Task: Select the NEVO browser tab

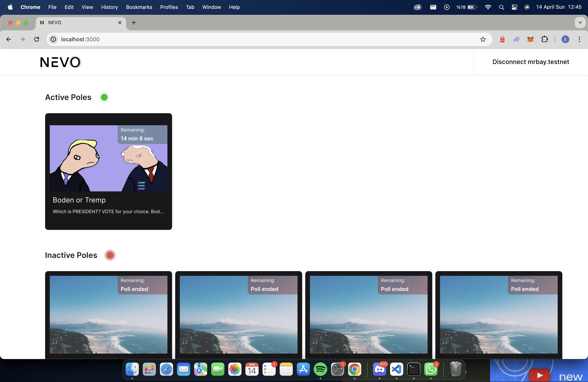Action: click(x=81, y=23)
